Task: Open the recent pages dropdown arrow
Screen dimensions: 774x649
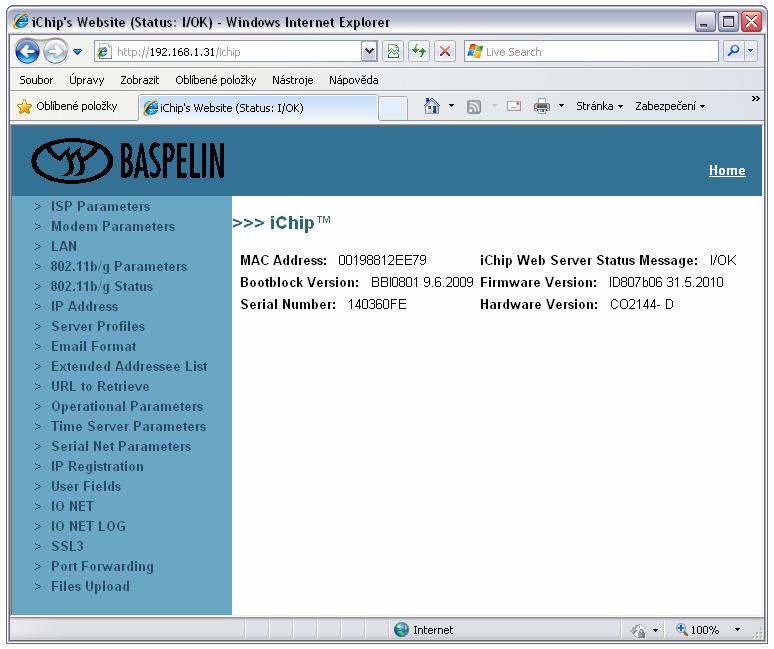Action: 77,51
